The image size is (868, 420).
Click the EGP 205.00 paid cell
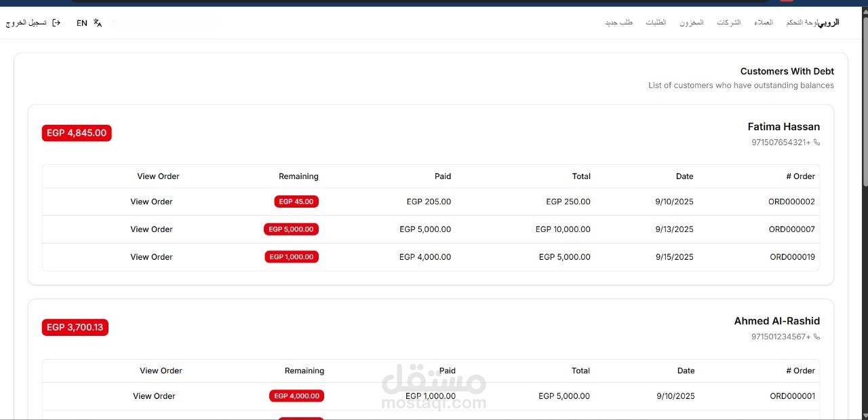[429, 202]
